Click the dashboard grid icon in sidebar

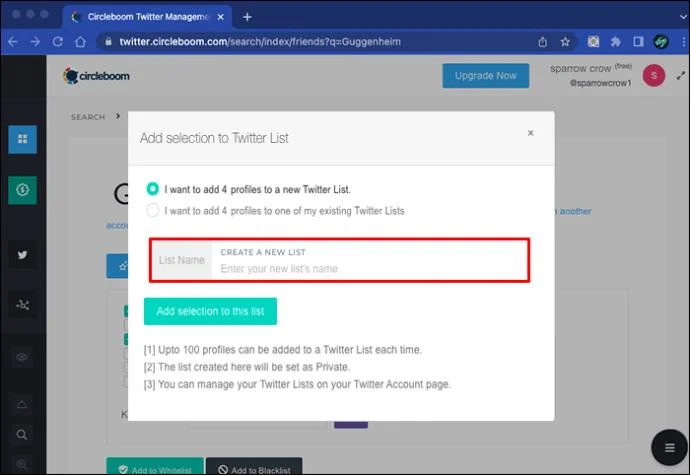tap(22, 139)
